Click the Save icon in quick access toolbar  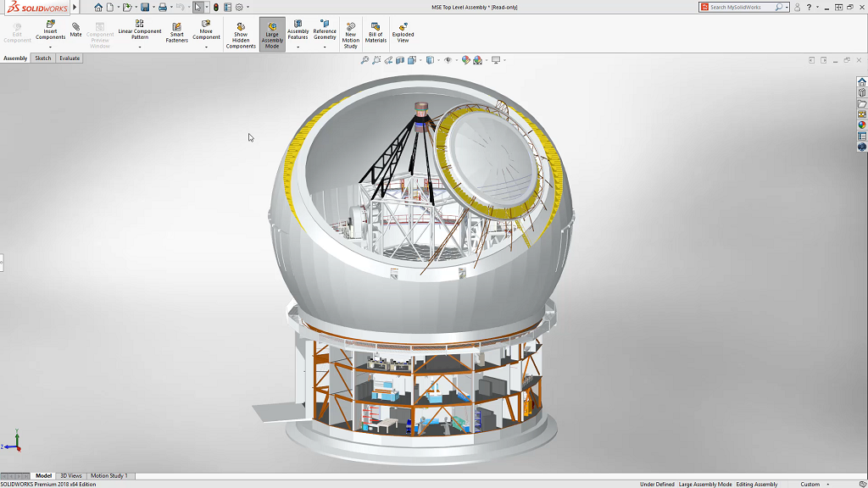[145, 7]
